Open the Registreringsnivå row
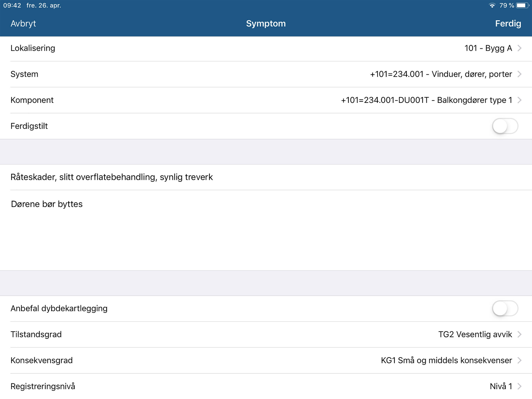Viewport: 532px width, 399px height. tap(266, 386)
